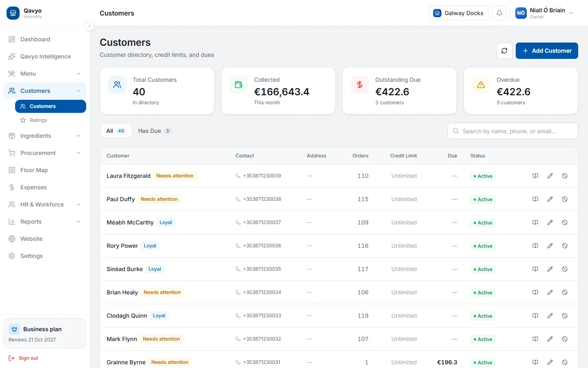Image resolution: width=588 pixels, height=368 pixels.
Task: Expand the Reports sidebar section
Action: pos(45,222)
